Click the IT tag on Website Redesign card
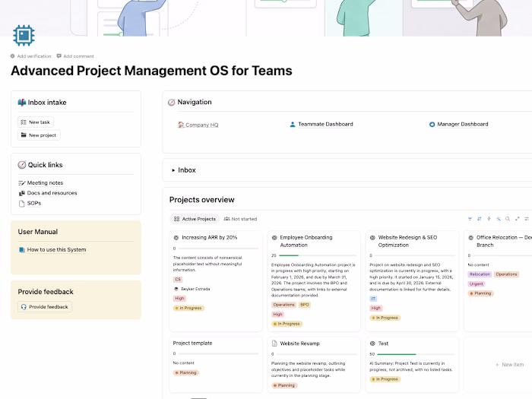 [x=373, y=299]
